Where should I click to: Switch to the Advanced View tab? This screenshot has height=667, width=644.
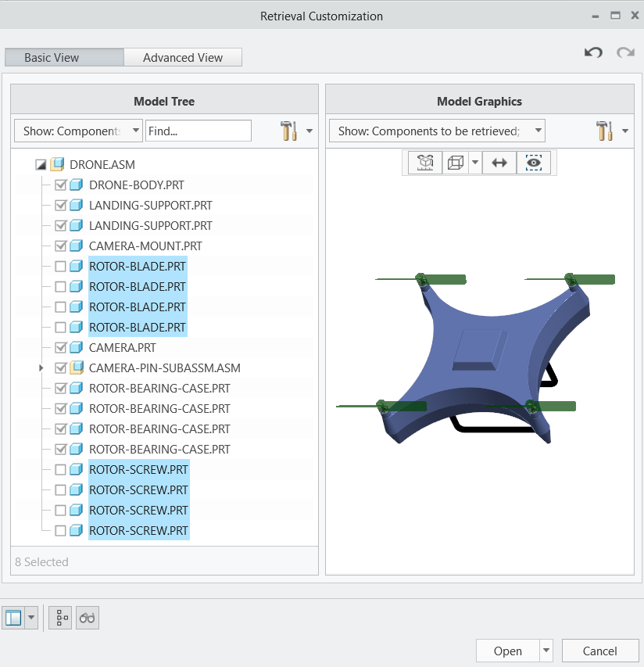tap(183, 57)
